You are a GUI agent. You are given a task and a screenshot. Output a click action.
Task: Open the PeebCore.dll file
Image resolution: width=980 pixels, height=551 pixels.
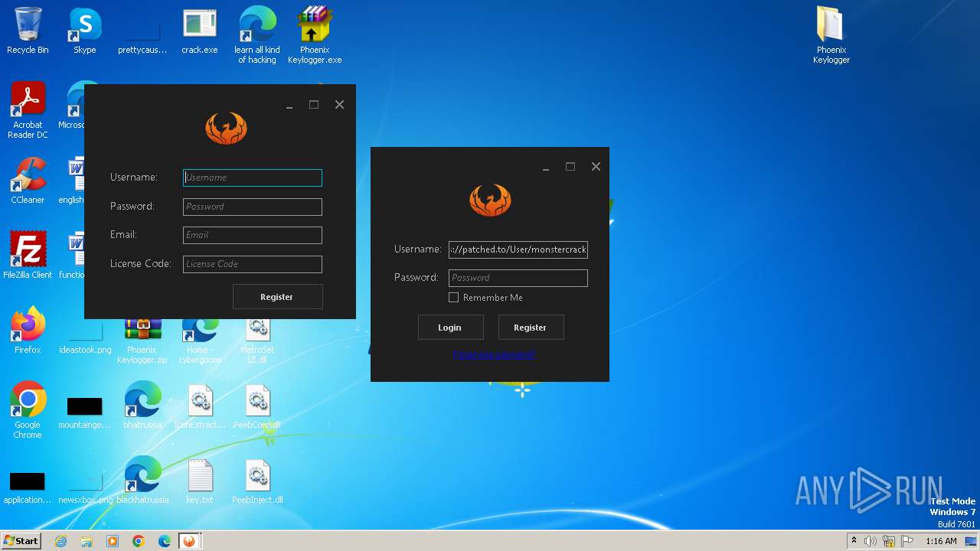tap(257, 405)
